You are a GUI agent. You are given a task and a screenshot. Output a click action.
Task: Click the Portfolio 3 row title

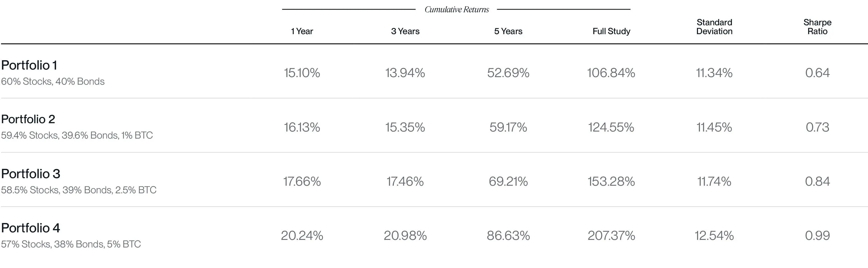pyautogui.click(x=31, y=174)
